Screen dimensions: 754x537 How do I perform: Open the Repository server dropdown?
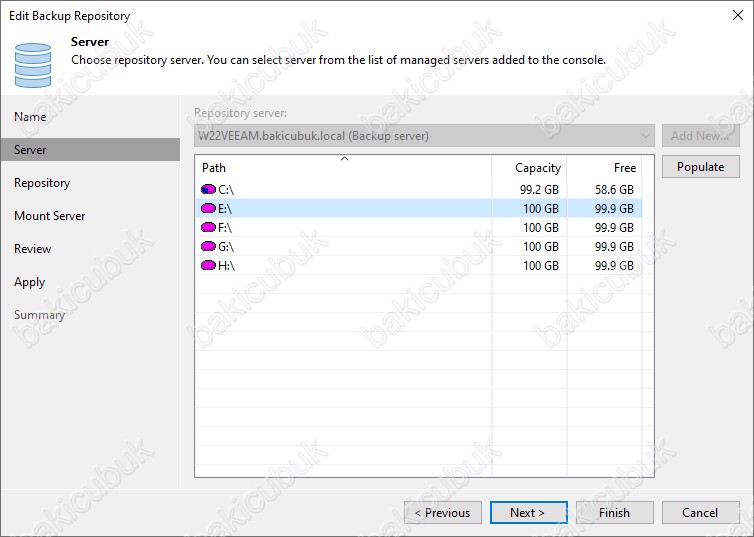(x=424, y=136)
